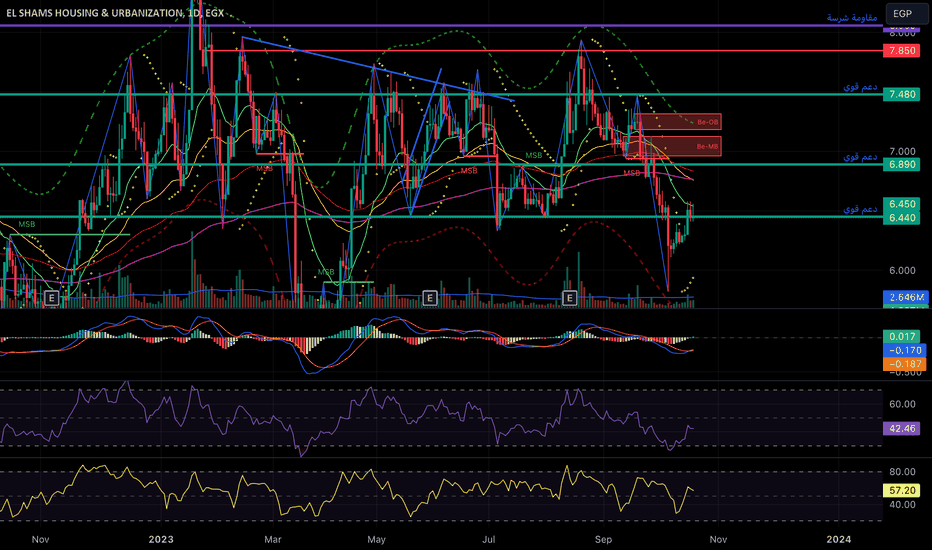Screen dimensions: 932x550
Task: Click the green 0.017 MACD histogram value
Action: coord(902,337)
